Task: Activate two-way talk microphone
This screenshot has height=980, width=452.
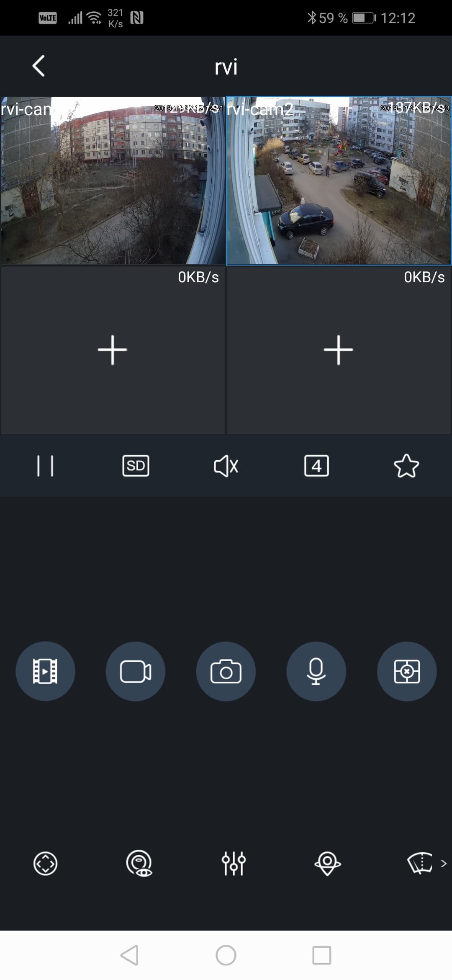Action: [x=316, y=671]
